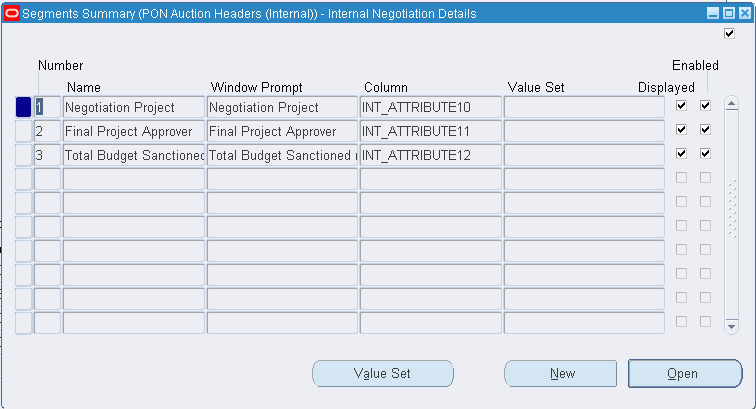The height and width of the screenshot is (409, 756).
Task: Click Value Set field for Negotiation Project
Action: pyautogui.click(x=583, y=107)
